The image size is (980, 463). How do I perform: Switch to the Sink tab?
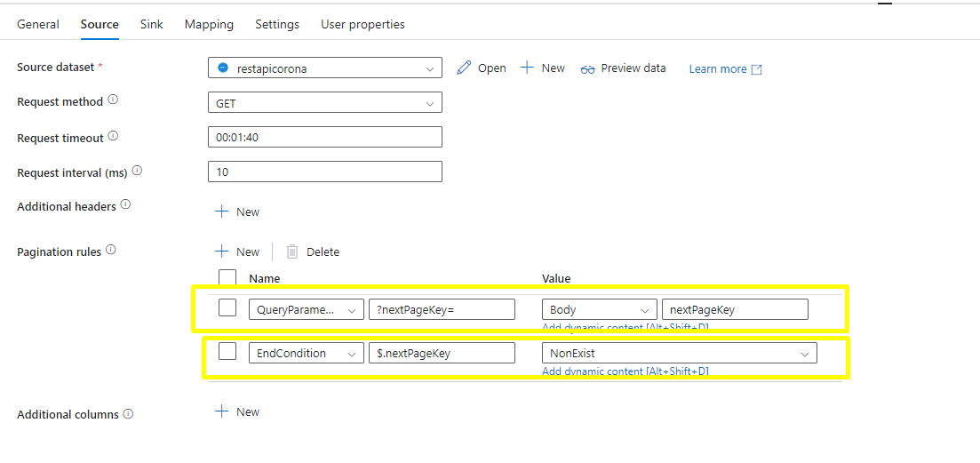click(x=152, y=24)
